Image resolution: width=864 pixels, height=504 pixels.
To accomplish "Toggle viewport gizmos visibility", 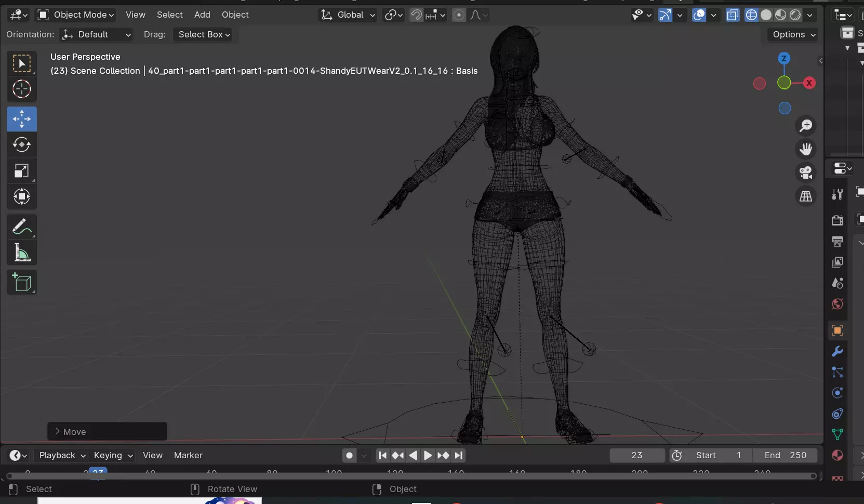I will (665, 15).
